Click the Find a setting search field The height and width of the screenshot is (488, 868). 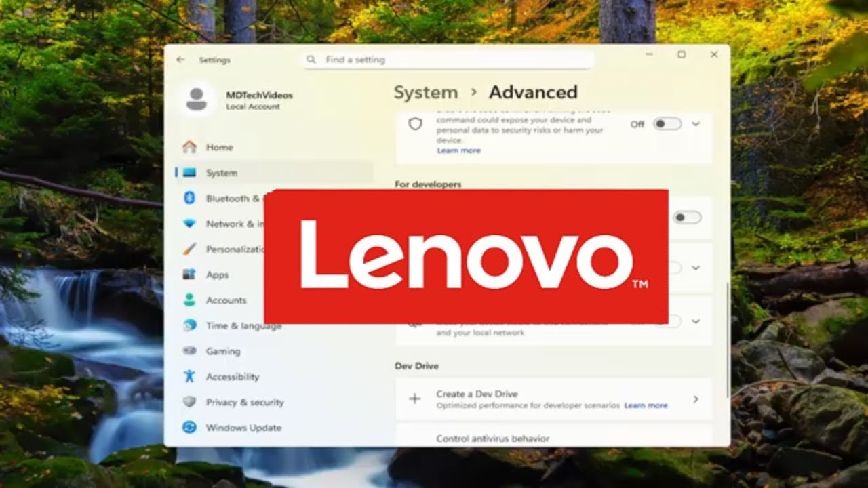[x=448, y=60]
